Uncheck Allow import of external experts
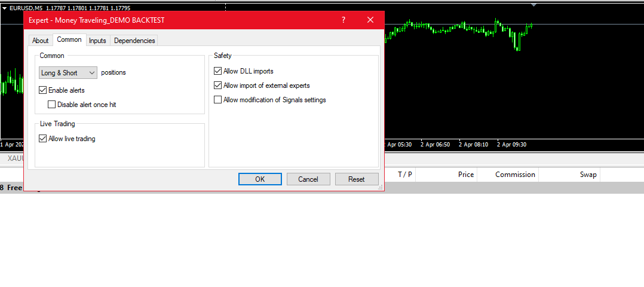 tap(218, 86)
